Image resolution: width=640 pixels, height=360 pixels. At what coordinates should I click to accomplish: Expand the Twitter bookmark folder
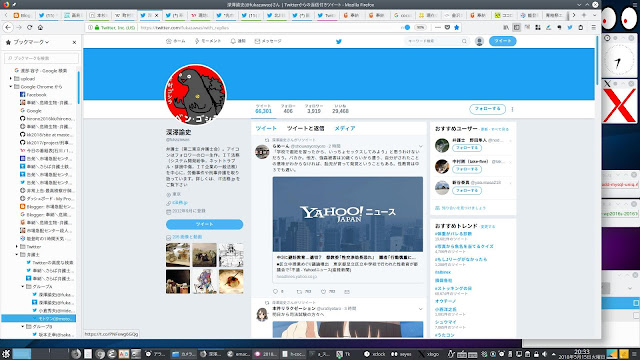pos(17,247)
